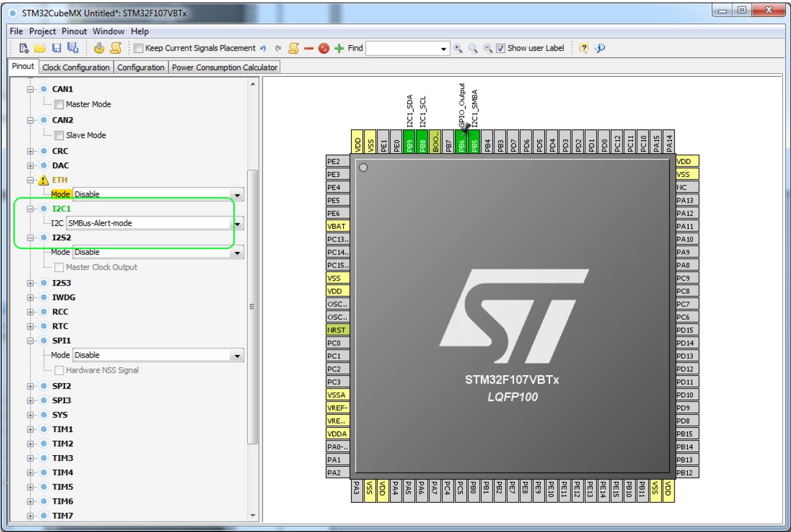The image size is (791, 532).
Task: Open help with question mark icon
Action: pyautogui.click(x=583, y=48)
